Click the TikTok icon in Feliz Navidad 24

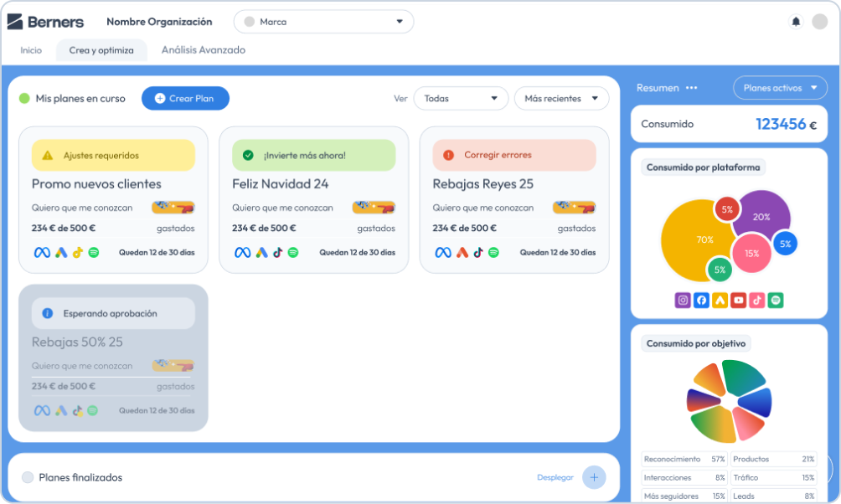point(277,252)
